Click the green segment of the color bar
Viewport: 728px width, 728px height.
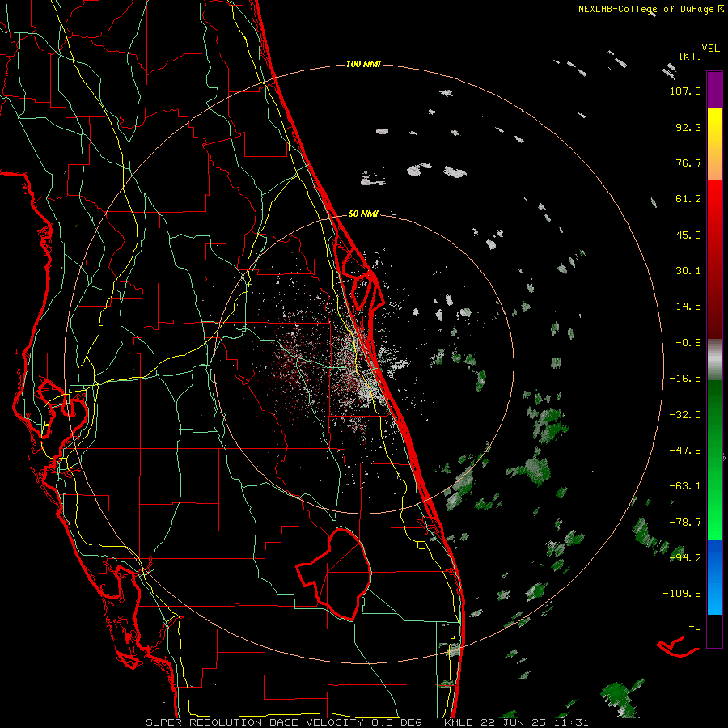(x=714, y=459)
